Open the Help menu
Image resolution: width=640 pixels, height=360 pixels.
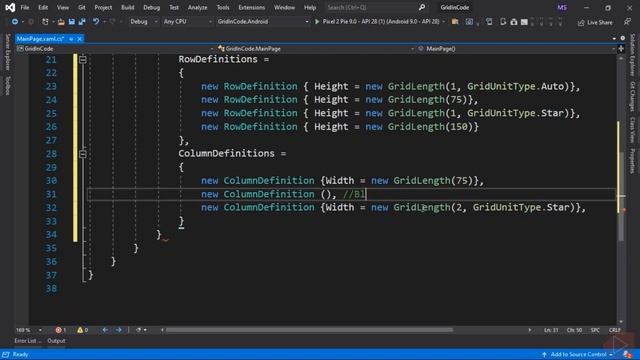(x=310, y=7)
